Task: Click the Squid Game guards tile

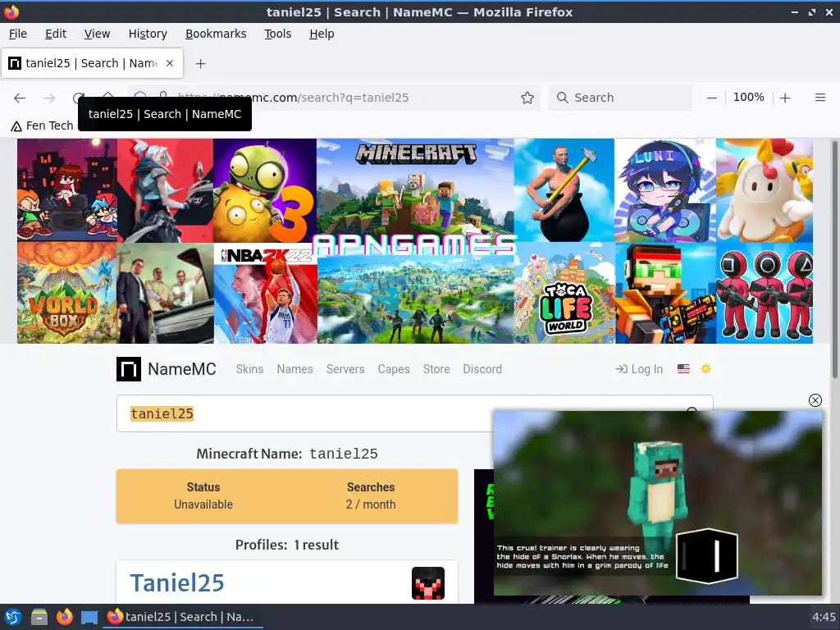Action: pos(764,293)
